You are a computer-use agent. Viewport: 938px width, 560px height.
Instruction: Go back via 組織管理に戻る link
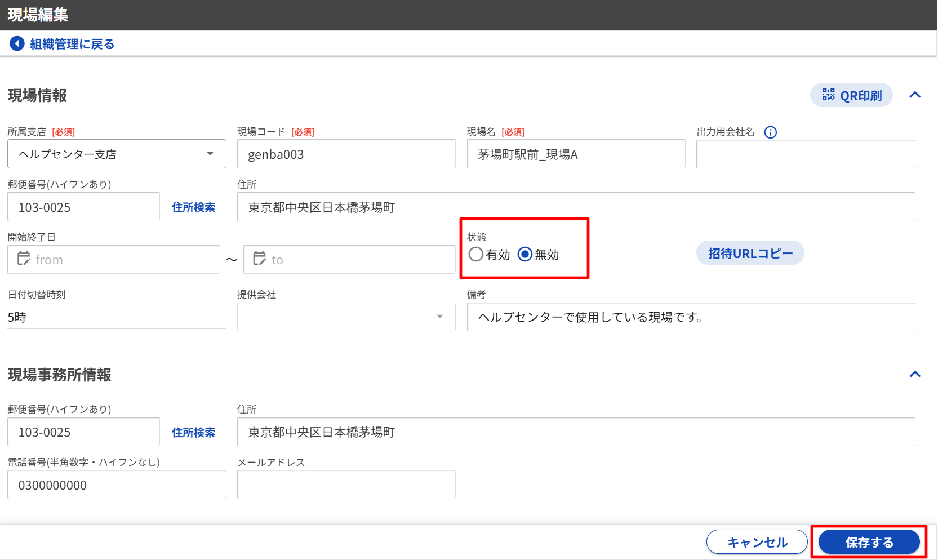pyautogui.click(x=72, y=44)
